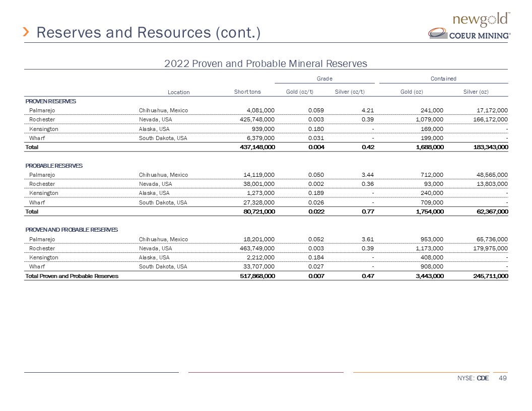Click the page number 49

(x=502, y=378)
